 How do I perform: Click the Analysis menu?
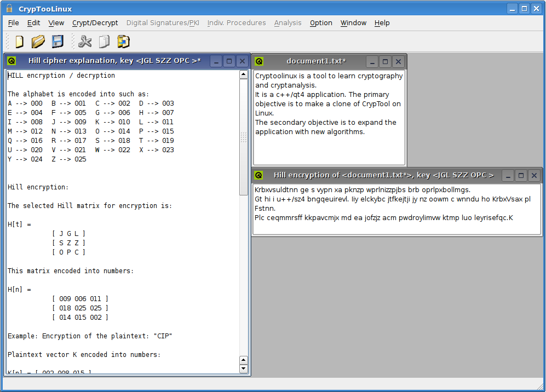[x=288, y=23]
